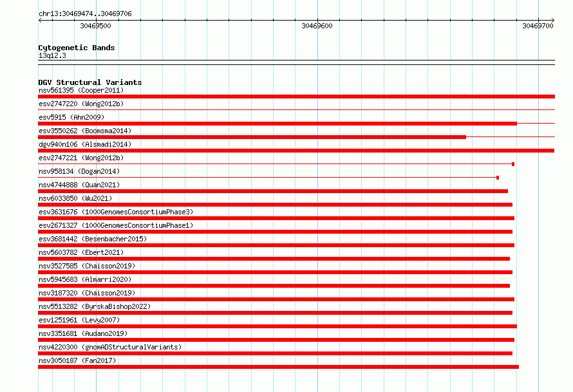This screenshot has width=573, height=392.
Task: Click the nsv561395 (Cooper2011) variant label
Action: click(81, 90)
